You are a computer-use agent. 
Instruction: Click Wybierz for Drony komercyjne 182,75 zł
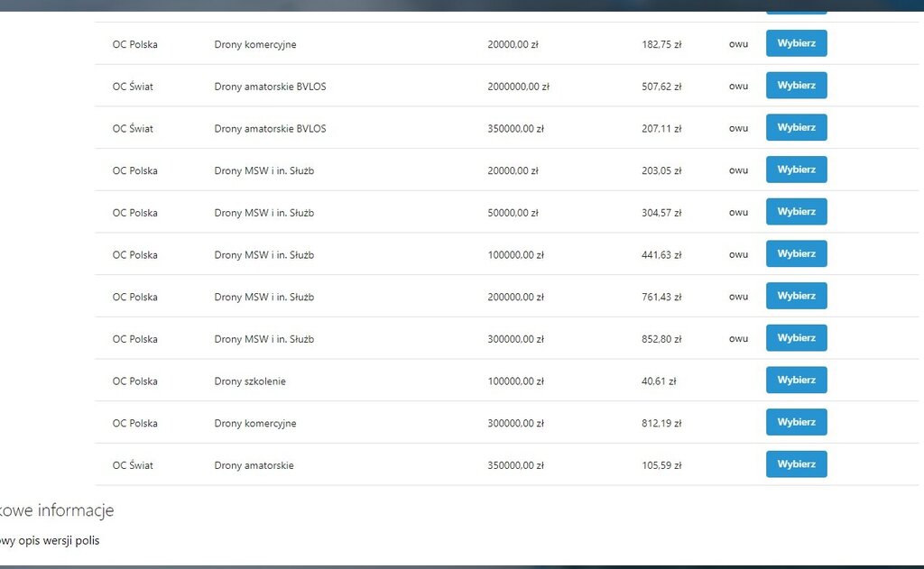[796, 43]
